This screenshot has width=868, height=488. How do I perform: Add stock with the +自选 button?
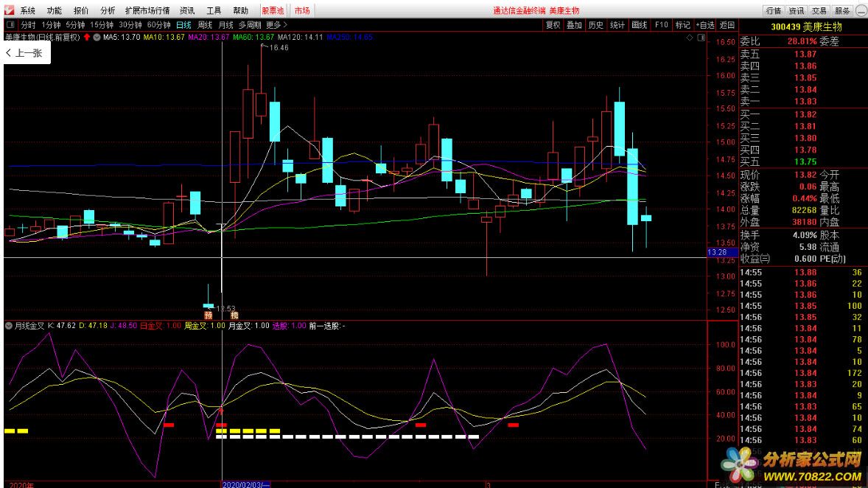coord(705,25)
